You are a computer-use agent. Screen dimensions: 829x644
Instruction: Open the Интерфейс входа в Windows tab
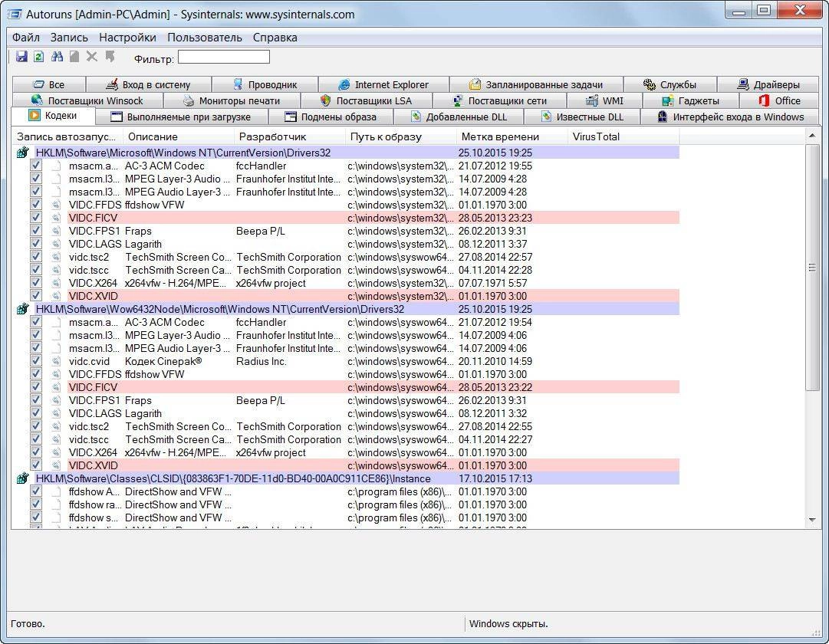[731, 117]
